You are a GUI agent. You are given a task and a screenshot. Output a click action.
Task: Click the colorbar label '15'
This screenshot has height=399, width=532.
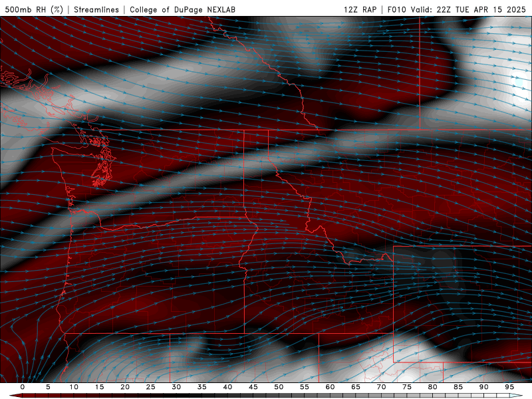coord(99,387)
